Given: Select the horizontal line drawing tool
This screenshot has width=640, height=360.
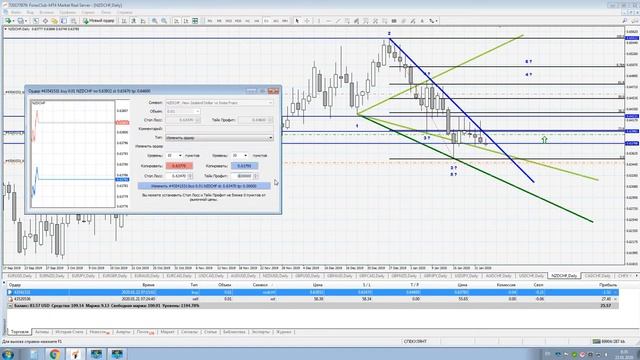Looking at the screenshot, I should click(329, 21).
